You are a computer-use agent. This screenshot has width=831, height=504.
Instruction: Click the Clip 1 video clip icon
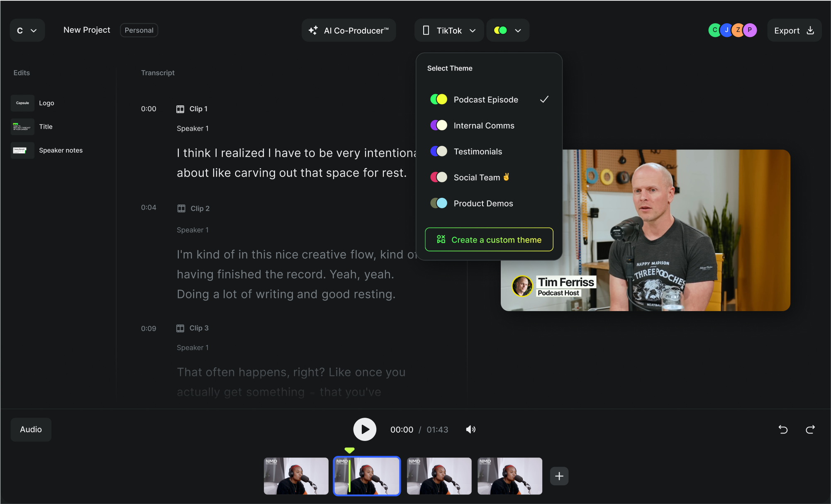coord(180,109)
